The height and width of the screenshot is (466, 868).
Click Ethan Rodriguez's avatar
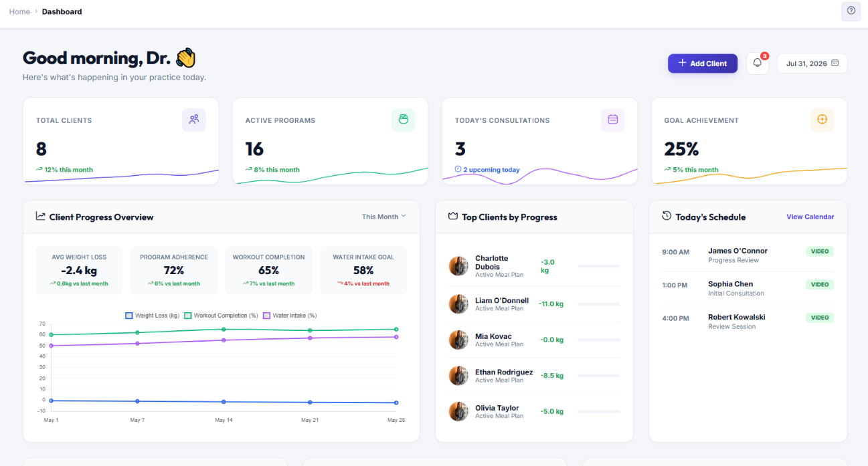click(x=458, y=376)
